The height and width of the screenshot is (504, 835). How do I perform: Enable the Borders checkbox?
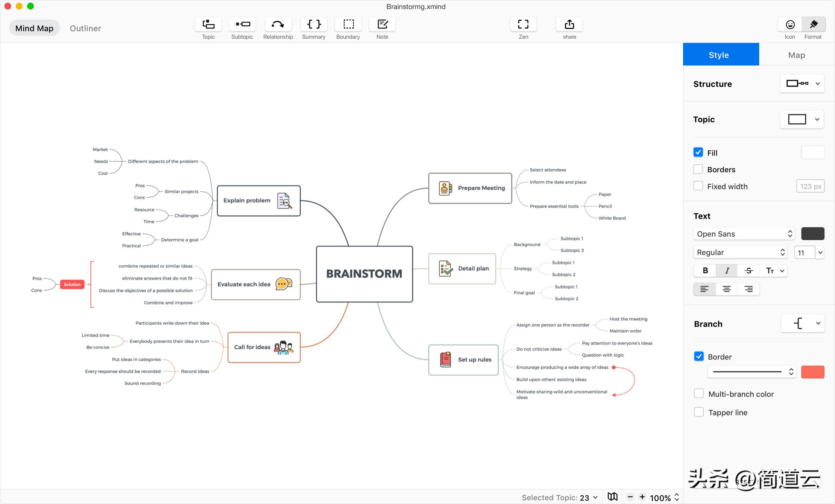[698, 169]
